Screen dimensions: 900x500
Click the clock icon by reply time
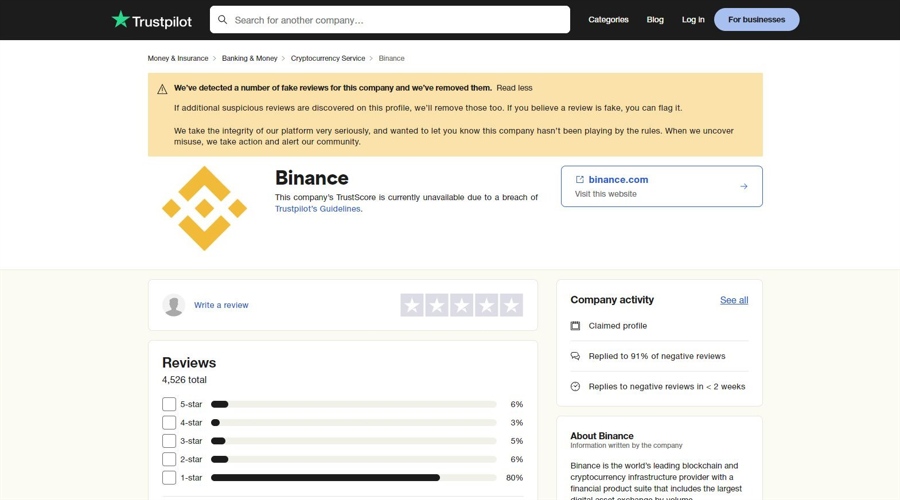pyautogui.click(x=575, y=386)
